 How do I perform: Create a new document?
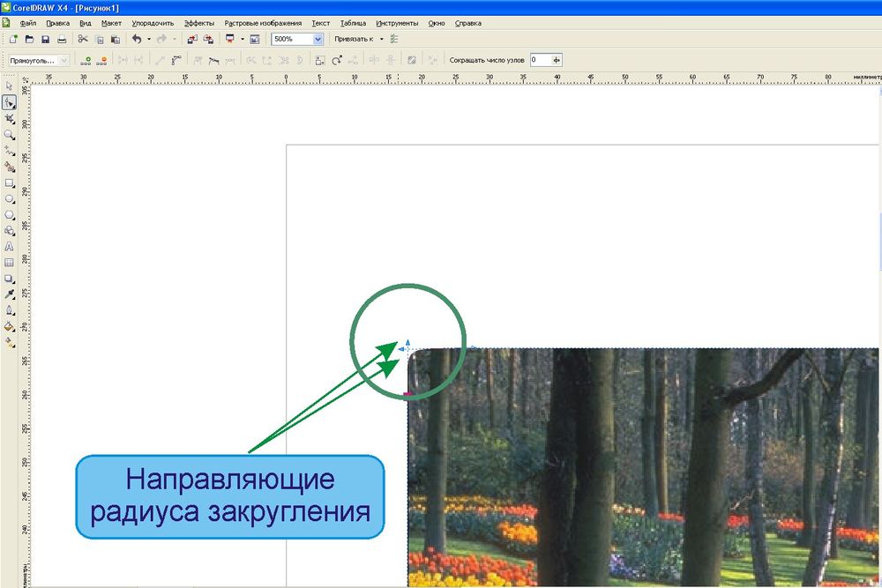pos(13,39)
